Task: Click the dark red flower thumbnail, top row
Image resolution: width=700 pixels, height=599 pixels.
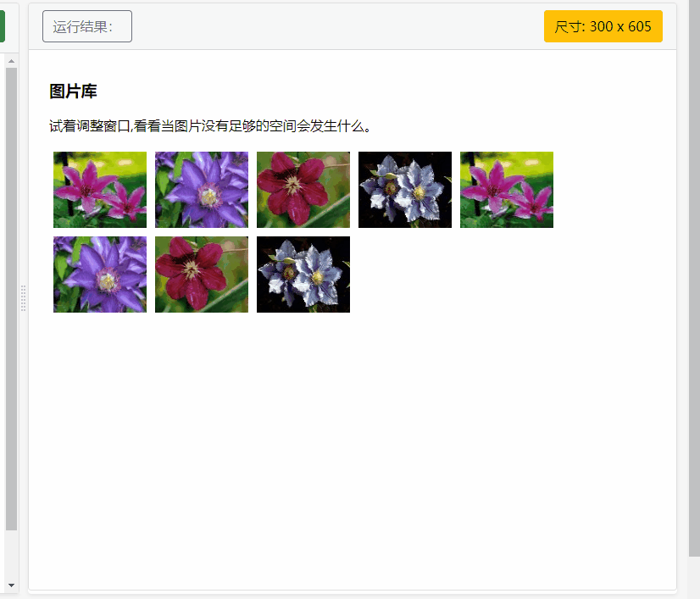Action: pos(303,189)
